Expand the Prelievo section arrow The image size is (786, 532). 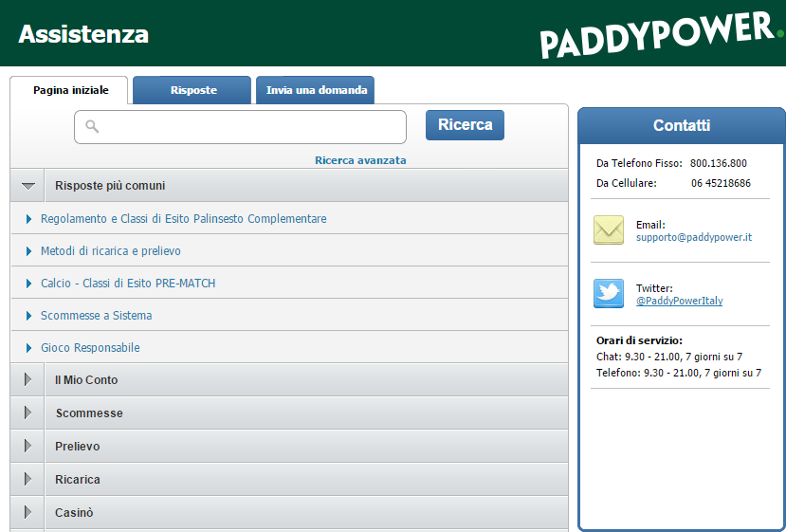[x=27, y=446]
